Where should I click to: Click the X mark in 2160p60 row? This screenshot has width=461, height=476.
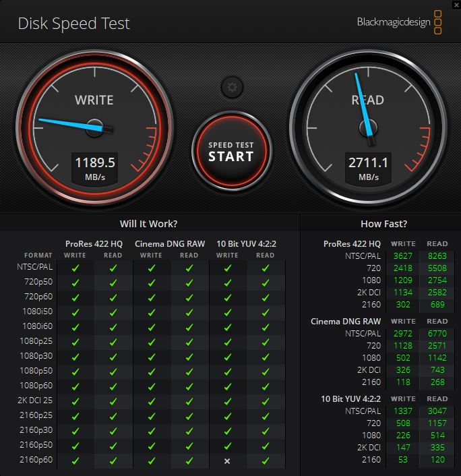pos(227,461)
